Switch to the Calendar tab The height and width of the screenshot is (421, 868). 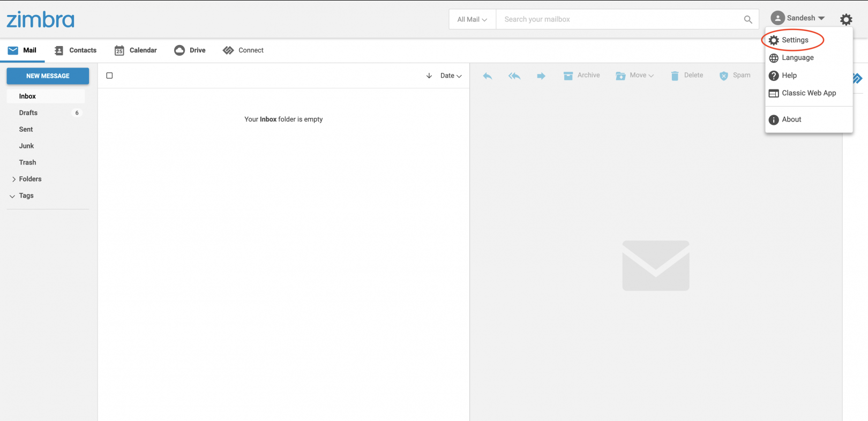(x=136, y=50)
